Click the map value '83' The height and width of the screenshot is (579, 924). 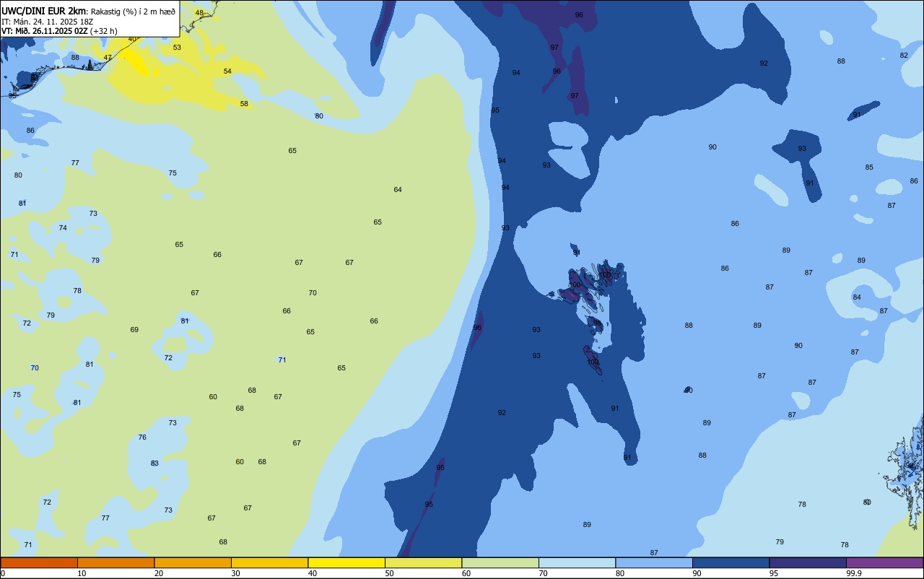pos(154,463)
